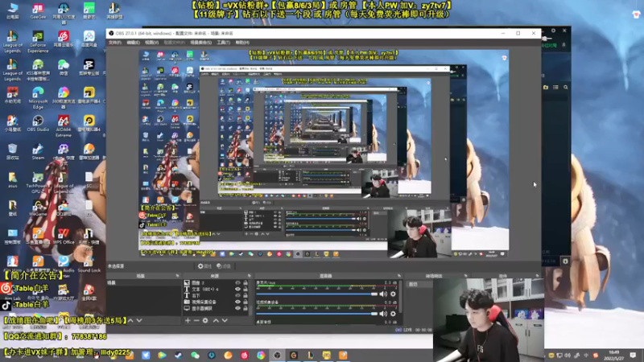Open the 转场特效 dock panel menu icon
Image resolution: width=644 pixels, height=362 pixels.
(x=465, y=276)
